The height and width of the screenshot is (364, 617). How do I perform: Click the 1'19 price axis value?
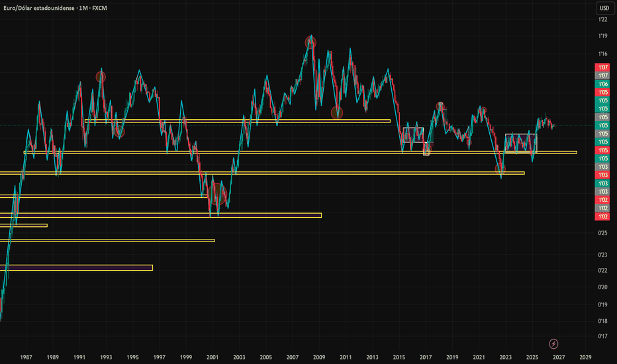[x=602, y=36]
